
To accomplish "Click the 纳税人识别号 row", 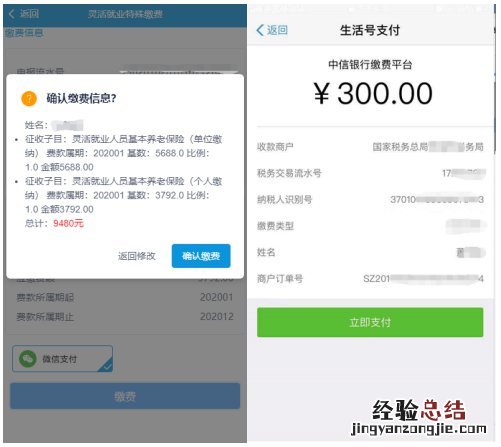I will pos(370,199).
